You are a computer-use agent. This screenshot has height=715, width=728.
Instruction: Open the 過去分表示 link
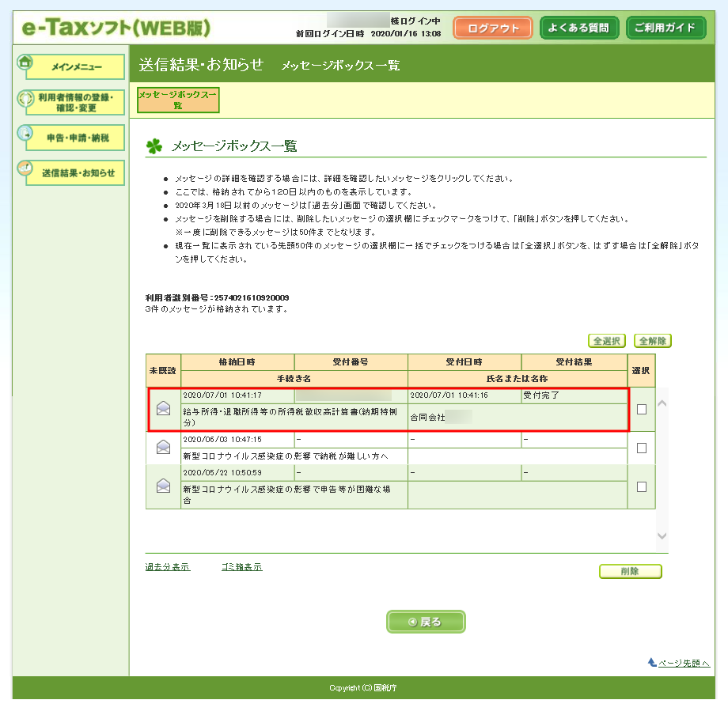[167, 567]
